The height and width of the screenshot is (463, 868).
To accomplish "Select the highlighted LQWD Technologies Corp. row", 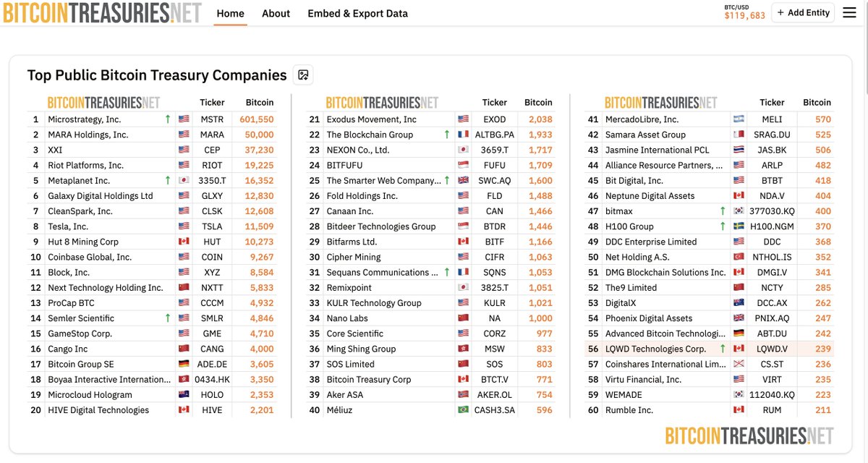I will pos(709,349).
